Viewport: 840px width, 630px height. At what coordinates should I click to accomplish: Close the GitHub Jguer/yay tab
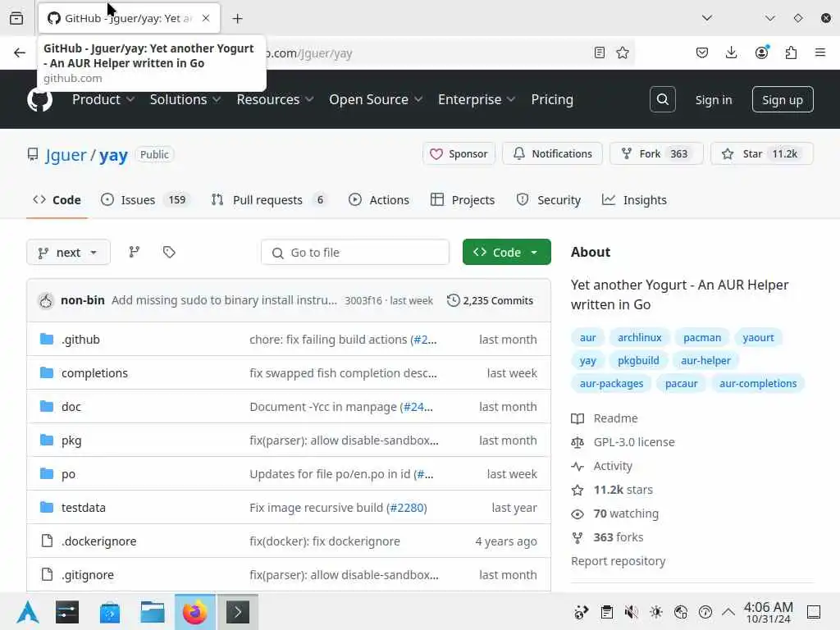click(x=206, y=18)
